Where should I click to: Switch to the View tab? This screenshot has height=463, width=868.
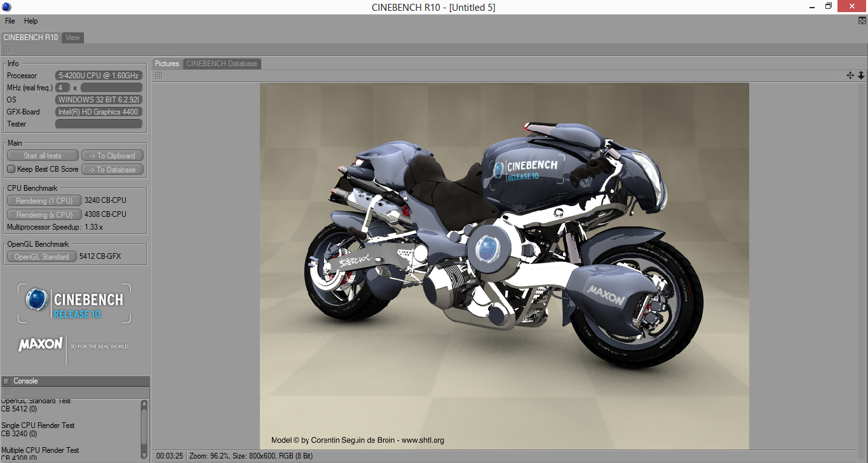click(73, 38)
